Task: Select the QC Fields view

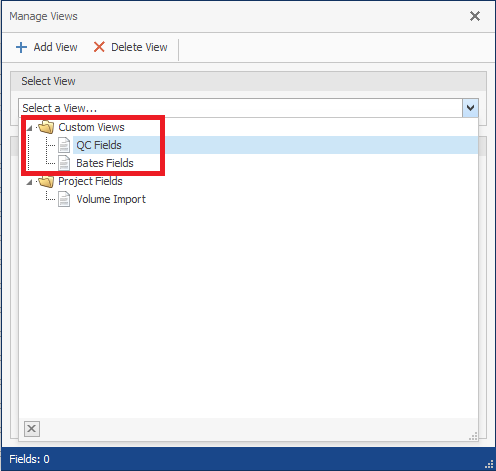Action: pyautogui.click(x=99, y=145)
